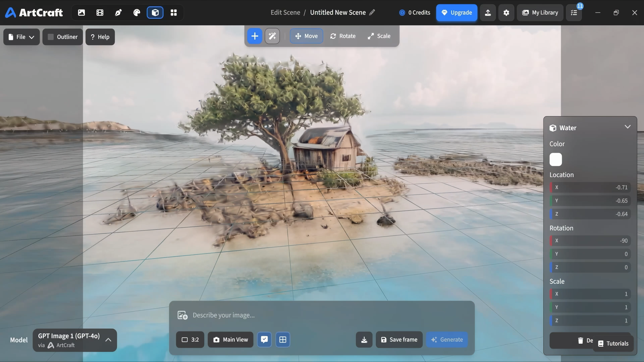
Task: Click the blue plus add object button
Action: (x=255, y=36)
